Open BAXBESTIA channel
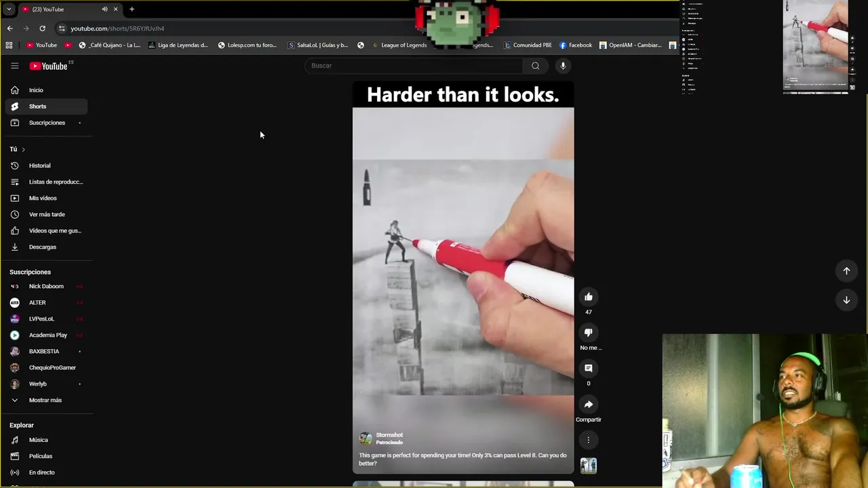 (x=46, y=351)
